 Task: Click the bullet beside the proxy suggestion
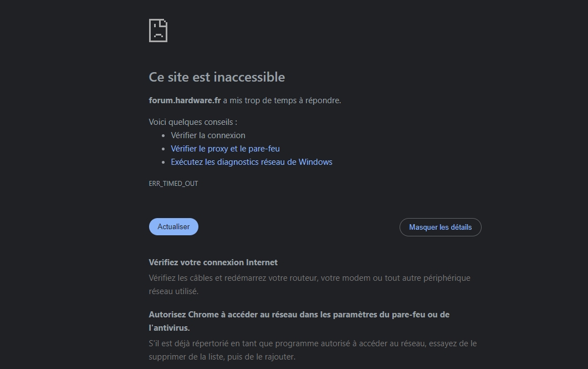point(163,149)
